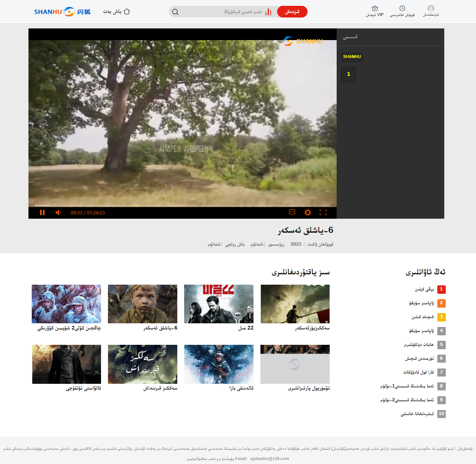Open the number 10 ranked title
This screenshot has width=476, height=464.
[x=417, y=414]
